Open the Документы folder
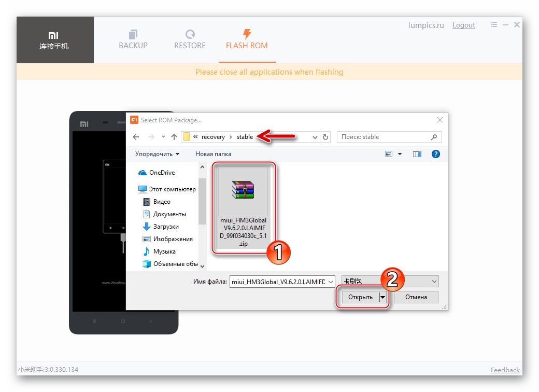Viewport: 539px width, 392px height. tap(164, 214)
